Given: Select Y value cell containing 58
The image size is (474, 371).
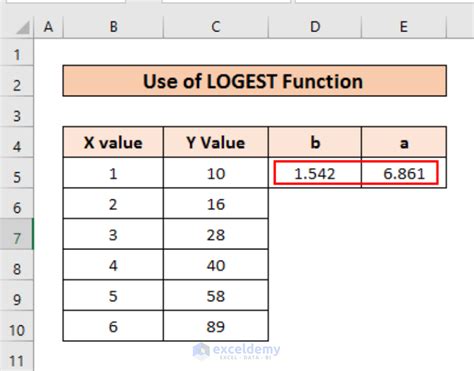Looking at the screenshot, I should (216, 296).
